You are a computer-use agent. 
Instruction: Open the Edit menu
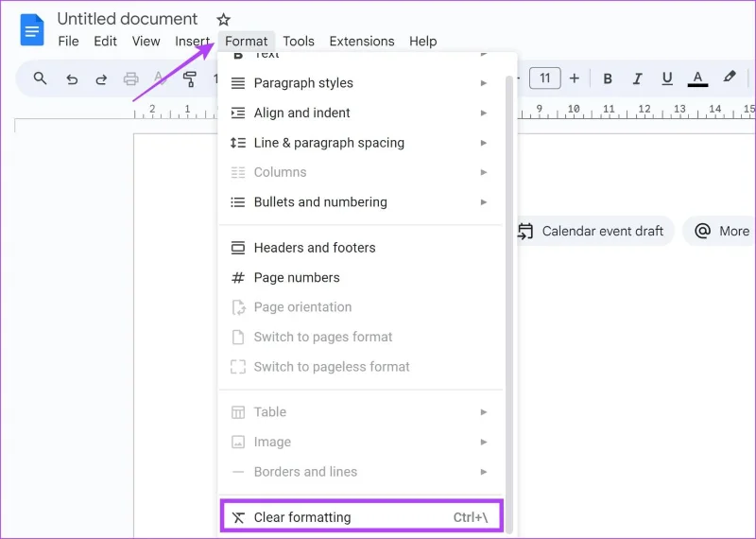[105, 42]
